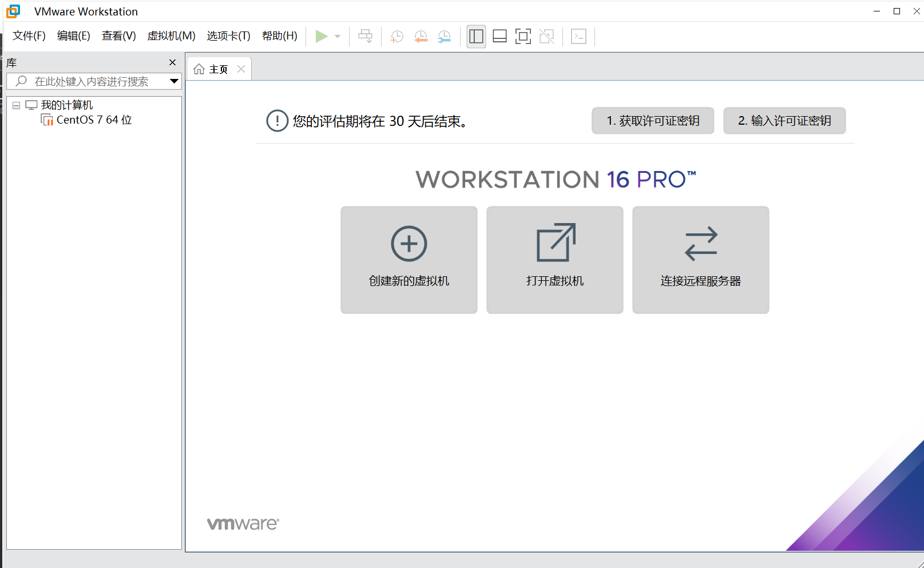Open the Snapshot Manager toolbar icon
The width and height of the screenshot is (924, 568).
point(445,37)
